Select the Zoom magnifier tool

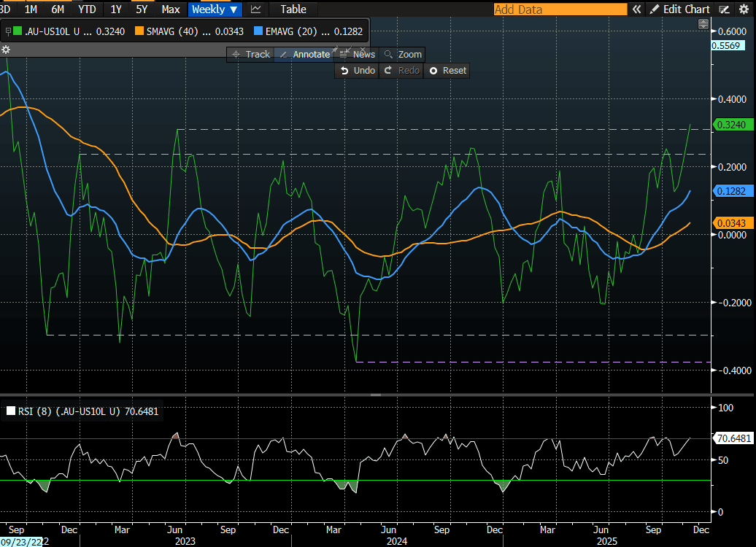point(402,55)
